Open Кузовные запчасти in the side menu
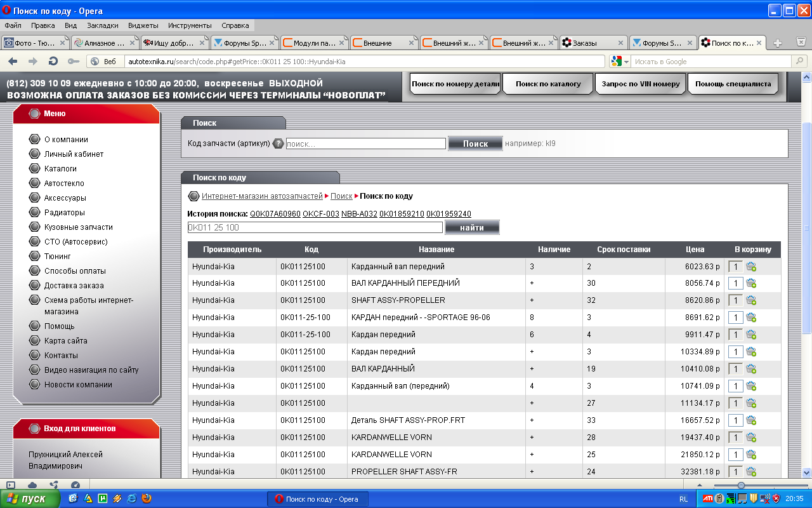This screenshot has height=508, width=812. click(78, 227)
